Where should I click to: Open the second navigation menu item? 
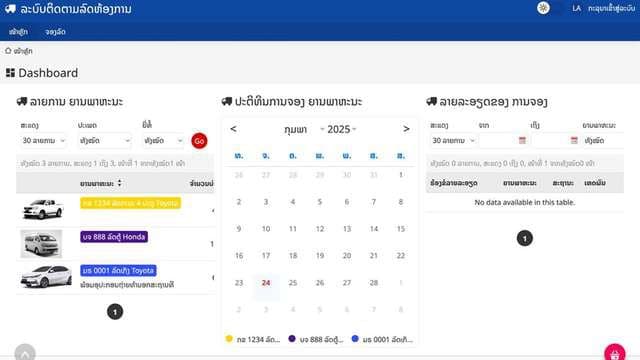click(x=55, y=31)
